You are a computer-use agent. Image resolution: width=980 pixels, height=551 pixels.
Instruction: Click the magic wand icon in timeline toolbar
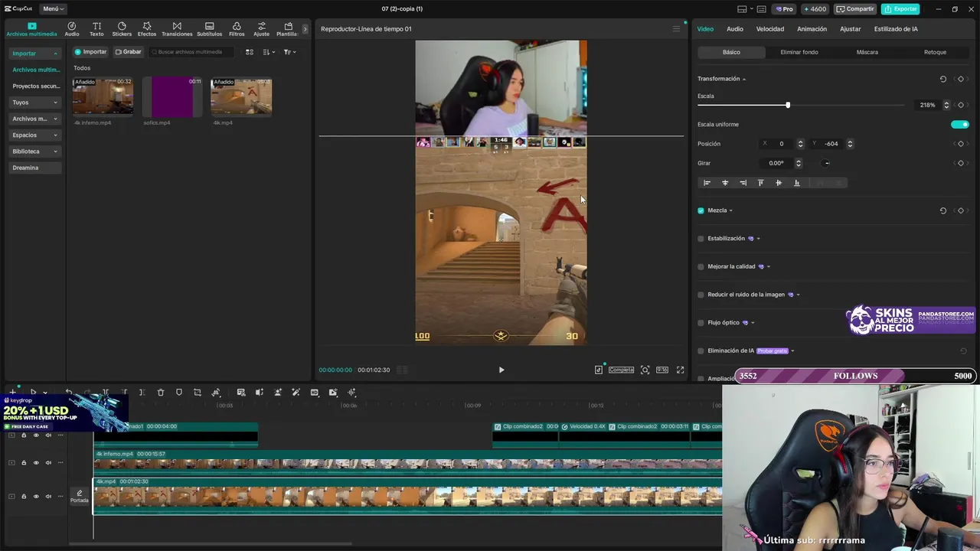[296, 393]
